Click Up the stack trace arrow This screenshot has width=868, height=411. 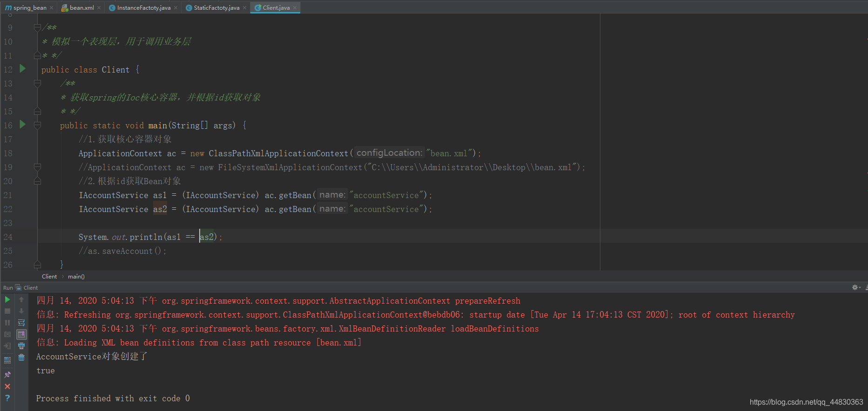[x=21, y=299]
